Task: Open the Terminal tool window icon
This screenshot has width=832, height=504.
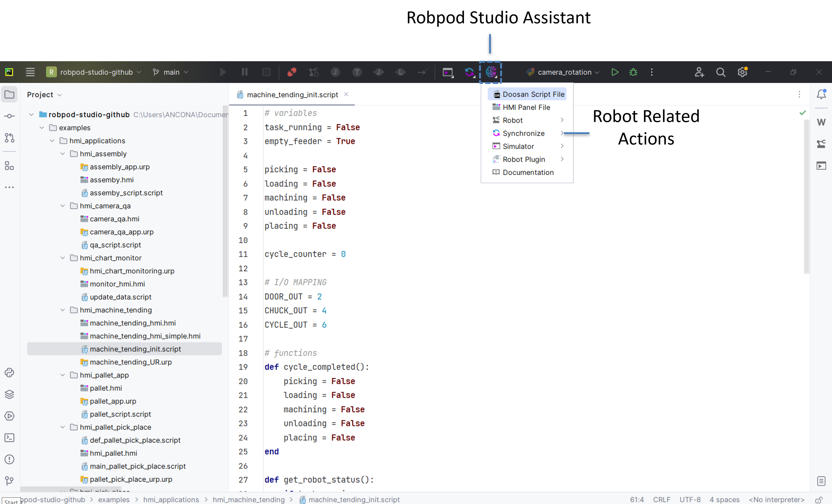Action: click(9, 438)
